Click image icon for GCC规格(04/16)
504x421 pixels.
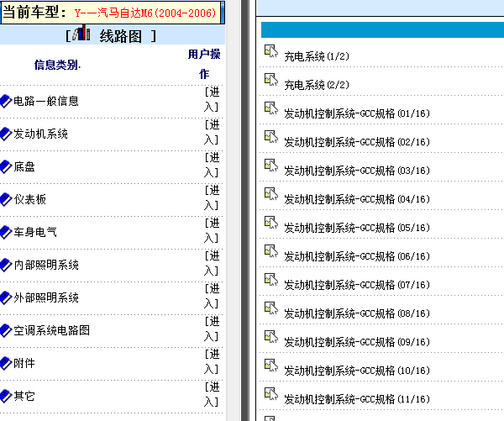pos(271,194)
